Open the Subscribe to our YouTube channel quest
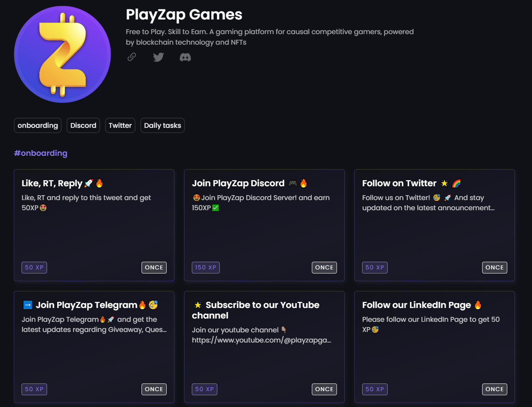Image resolution: width=532 pixels, height=407 pixels. (264, 347)
